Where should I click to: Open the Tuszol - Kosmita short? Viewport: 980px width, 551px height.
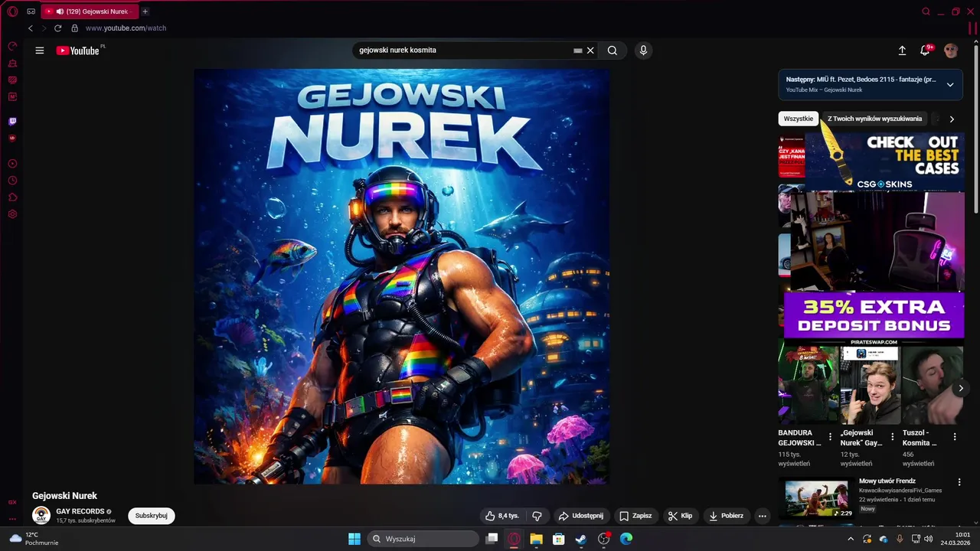(x=932, y=385)
